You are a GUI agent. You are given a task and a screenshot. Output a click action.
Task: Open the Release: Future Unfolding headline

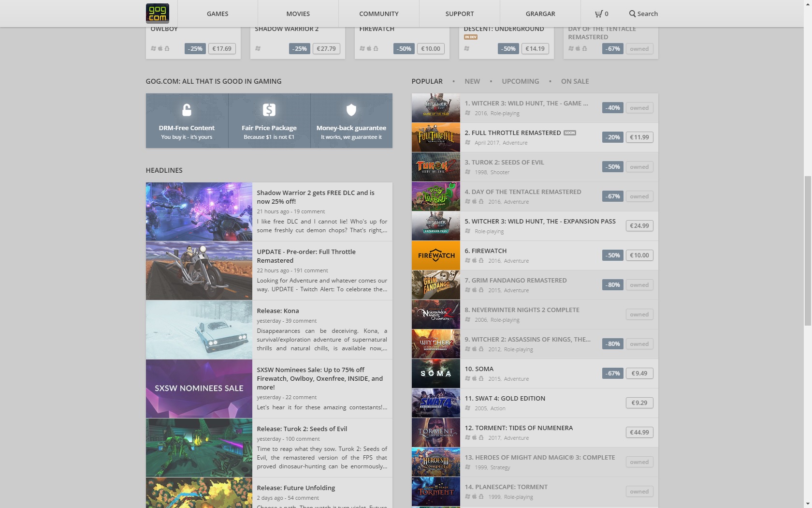[296, 488]
